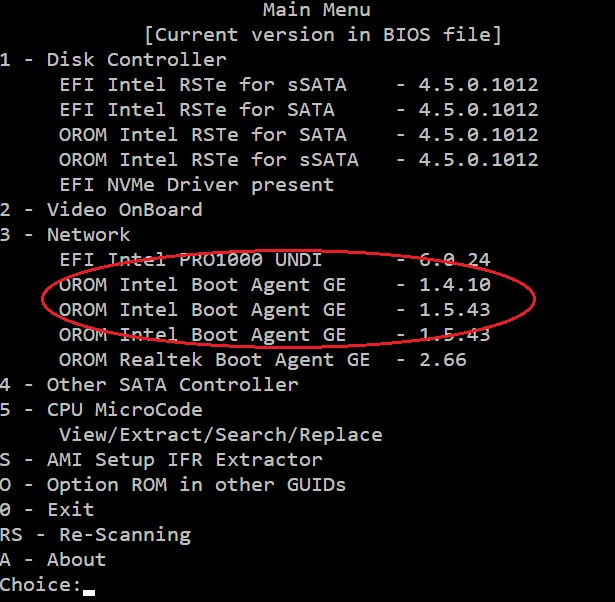
Task: Click the Main Menu title
Action: pyautogui.click(x=316, y=10)
